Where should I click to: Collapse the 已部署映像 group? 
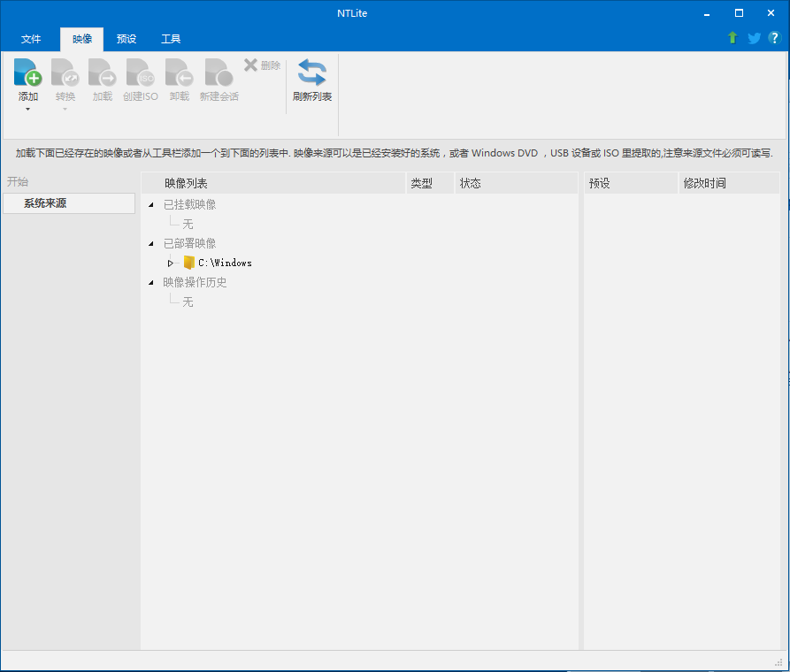click(150, 244)
